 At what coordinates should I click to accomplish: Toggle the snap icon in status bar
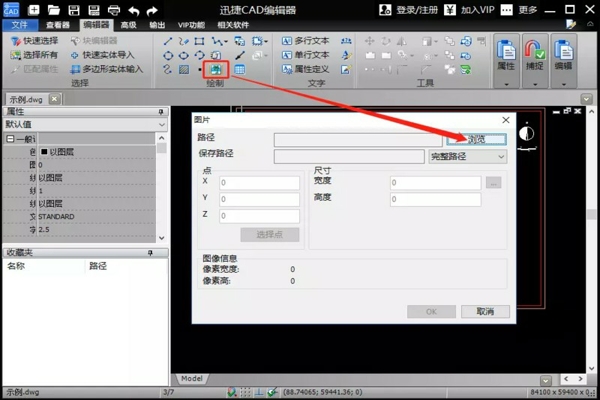(x=231, y=392)
